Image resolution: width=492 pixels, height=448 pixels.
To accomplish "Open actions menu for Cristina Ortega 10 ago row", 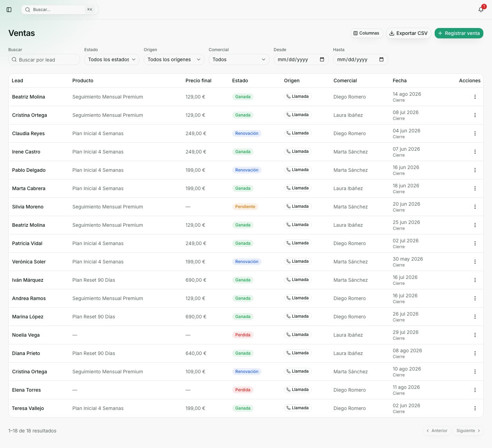I will point(475,372).
